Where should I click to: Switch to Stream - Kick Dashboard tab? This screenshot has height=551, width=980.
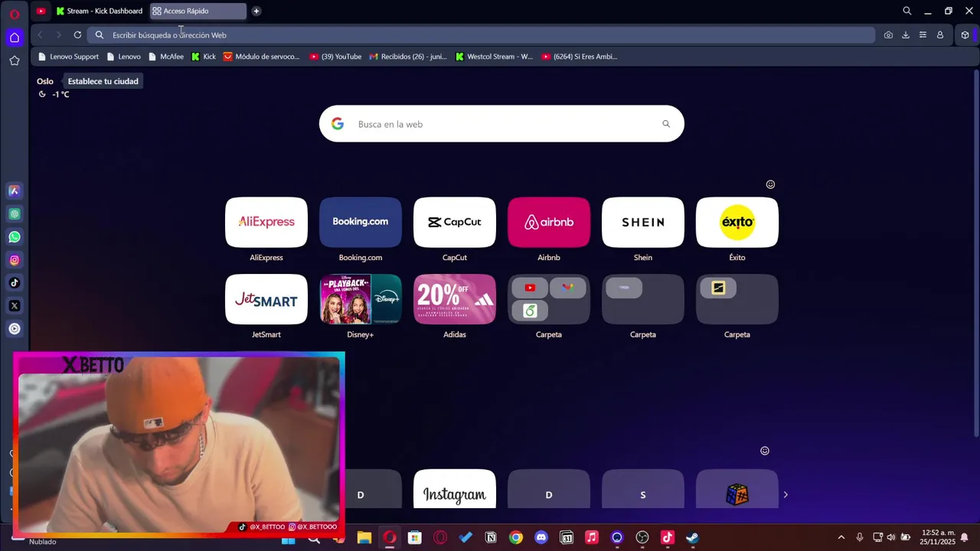tap(100, 11)
